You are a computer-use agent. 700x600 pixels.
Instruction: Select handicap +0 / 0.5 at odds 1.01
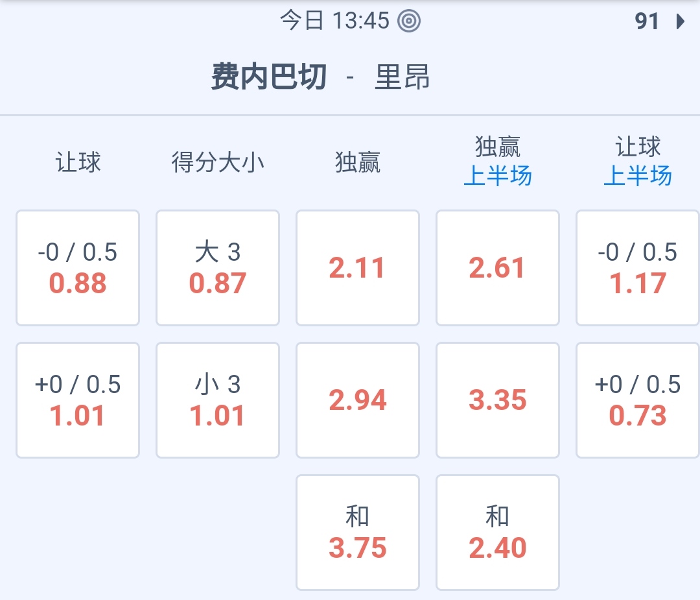(78, 400)
